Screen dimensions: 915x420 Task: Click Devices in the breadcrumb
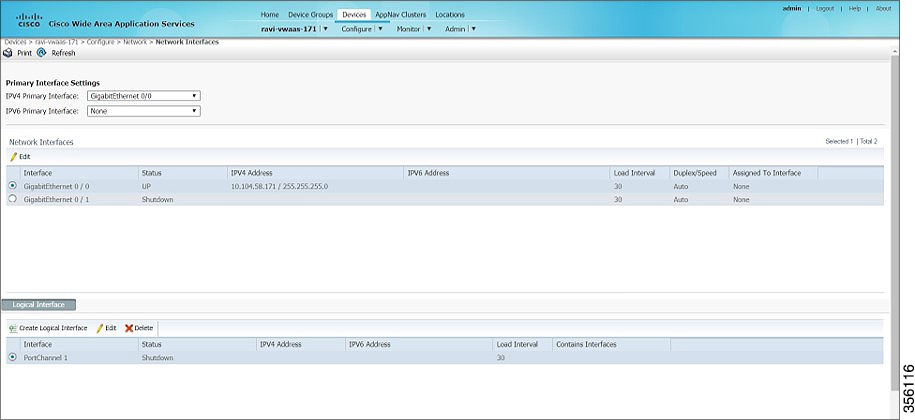click(16, 42)
